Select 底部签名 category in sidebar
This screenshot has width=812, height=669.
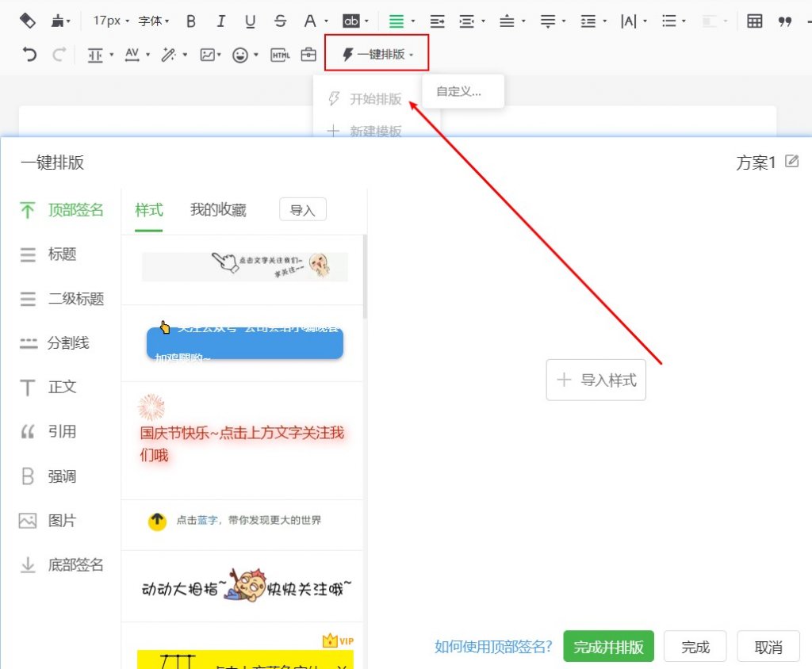point(62,565)
